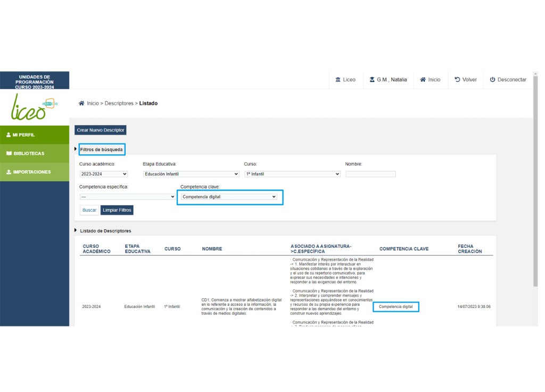Click Desconectar to log out

[508, 80]
